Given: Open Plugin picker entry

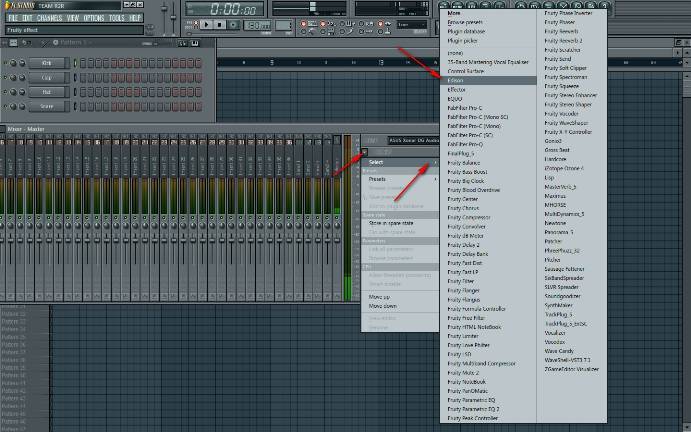Looking at the screenshot, I should [488, 41].
